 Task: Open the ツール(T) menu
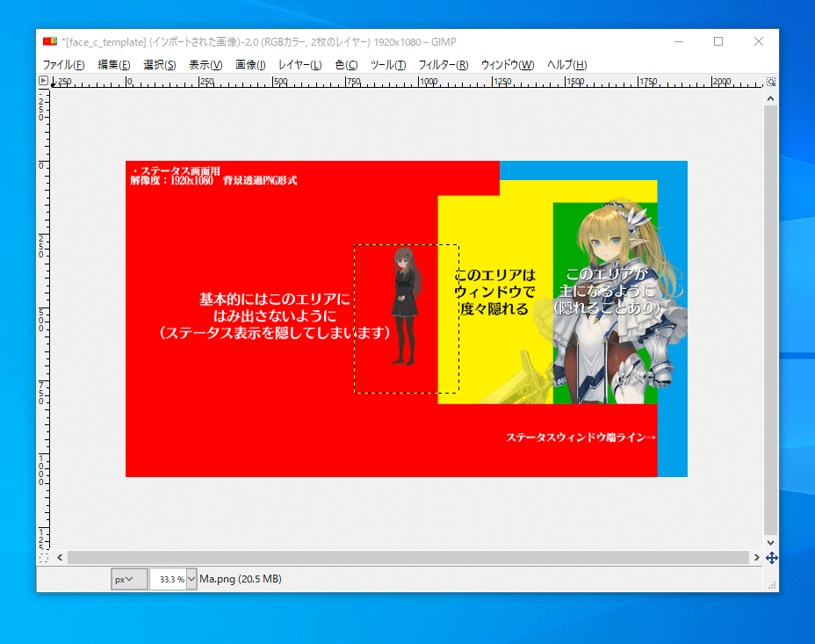pyautogui.click(x=388, y=65)
